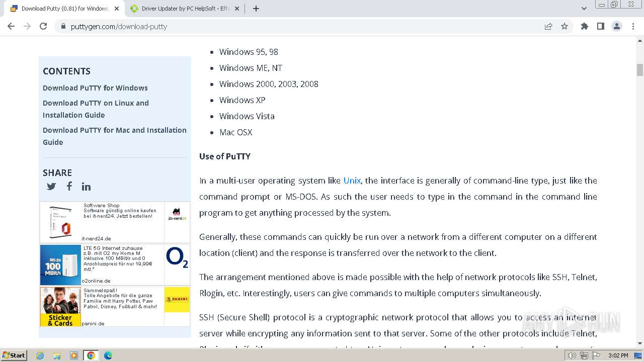Open Download PuTTY on Linux guide link
Screen dimensions: 644x362
tap(96, 109)
